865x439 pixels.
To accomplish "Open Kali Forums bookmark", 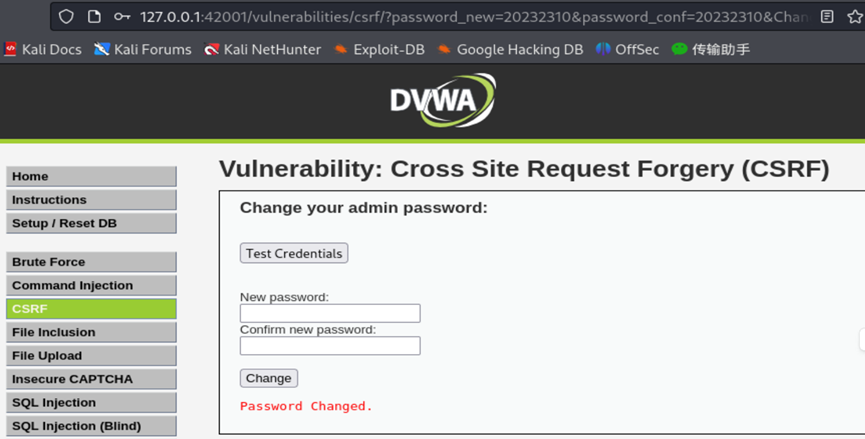I will [x=142, y=49].
